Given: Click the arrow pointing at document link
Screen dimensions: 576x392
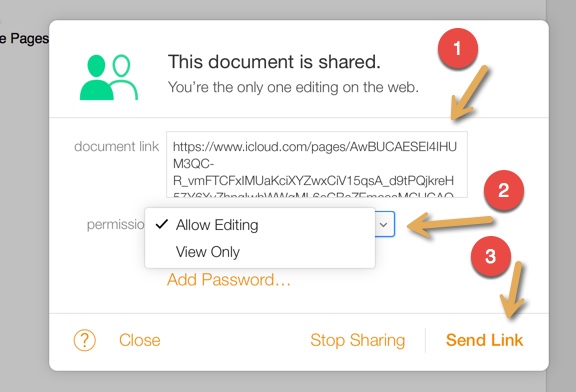Looking at the screenshot, I should 469,93.
